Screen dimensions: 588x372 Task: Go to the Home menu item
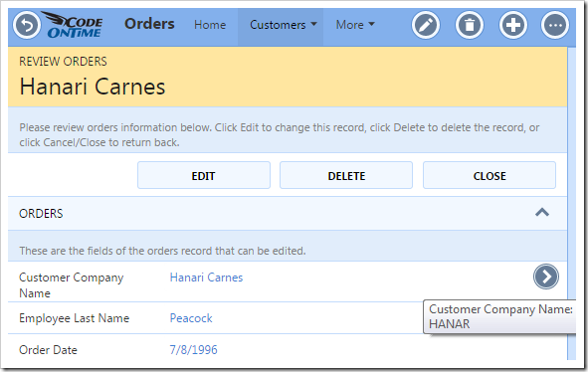click(x=210, y=25)
